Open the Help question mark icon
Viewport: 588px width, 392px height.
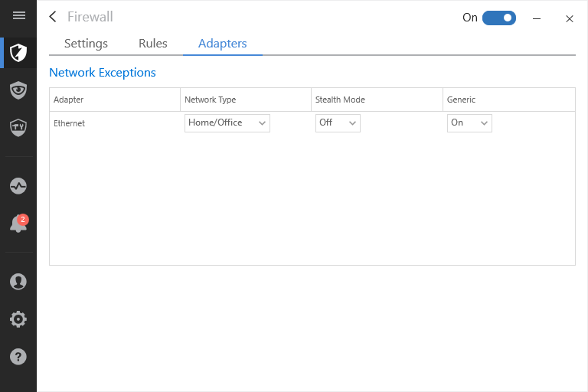(x=18, y=356)
